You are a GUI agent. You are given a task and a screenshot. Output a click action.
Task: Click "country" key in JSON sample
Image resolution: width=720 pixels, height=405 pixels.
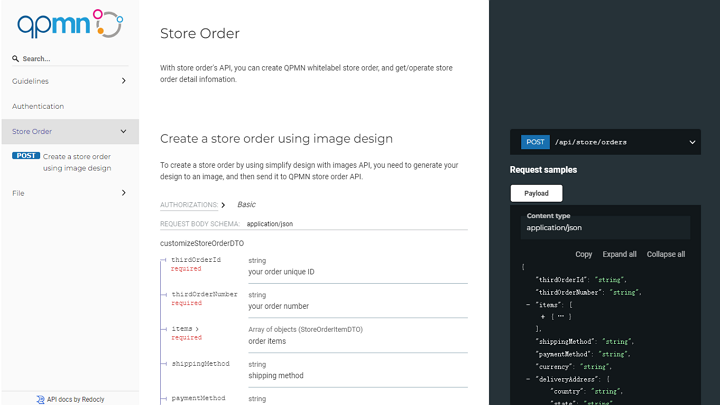(x=568, y=392)
